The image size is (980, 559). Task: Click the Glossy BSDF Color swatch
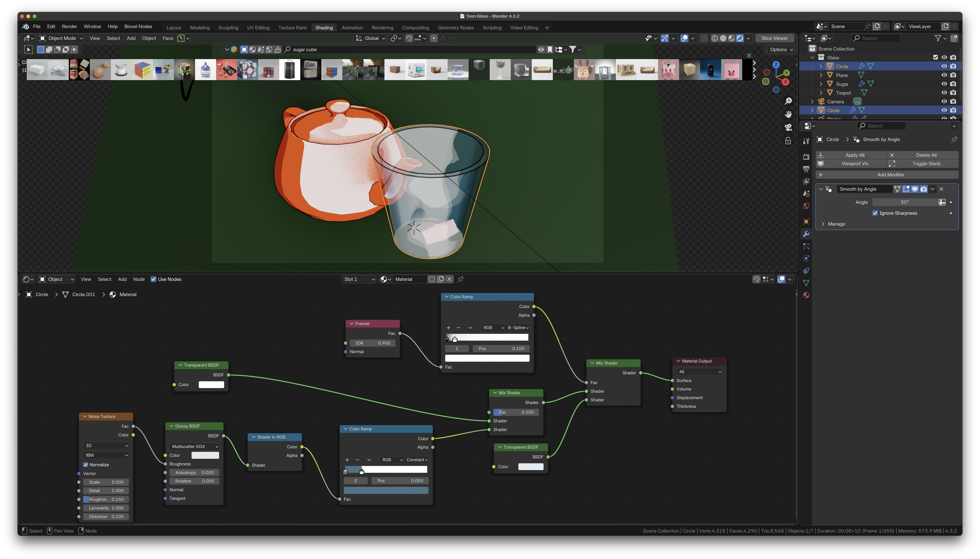click(x=205, y=455)
